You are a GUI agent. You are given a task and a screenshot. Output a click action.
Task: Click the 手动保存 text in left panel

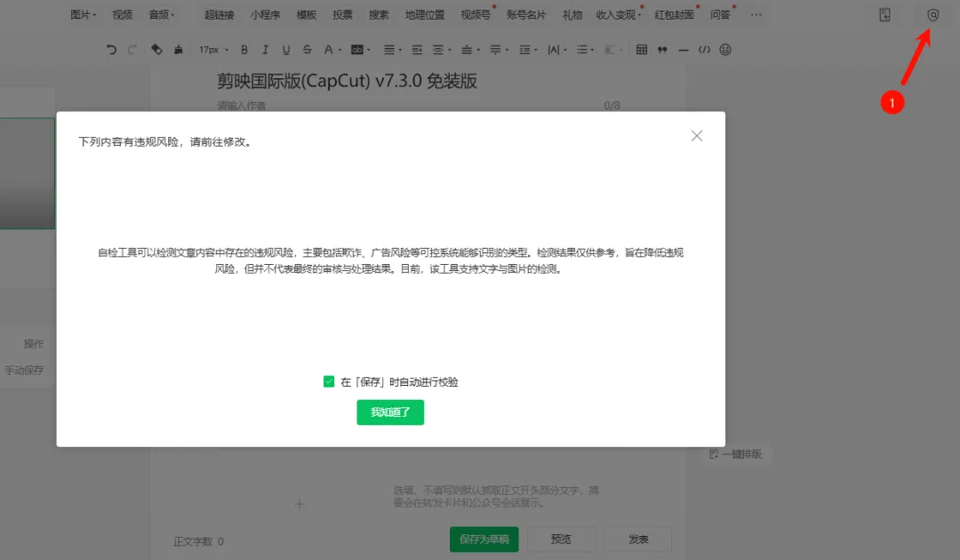(25, 371)
